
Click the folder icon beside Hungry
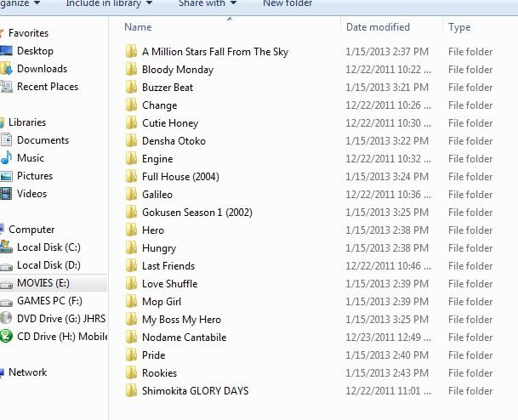[x=132, y=247]
